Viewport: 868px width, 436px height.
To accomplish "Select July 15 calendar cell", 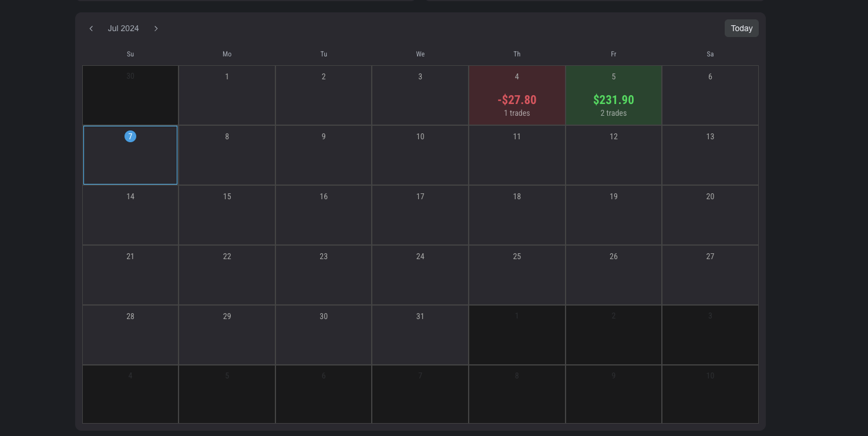I will 227,215.
